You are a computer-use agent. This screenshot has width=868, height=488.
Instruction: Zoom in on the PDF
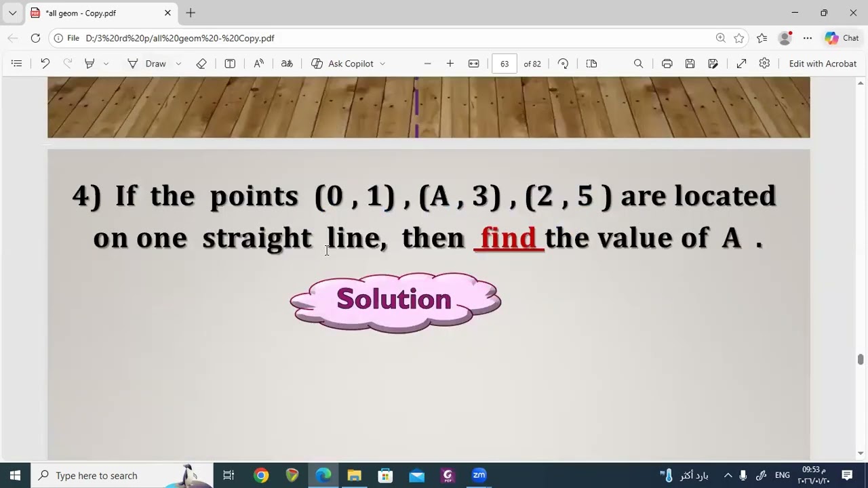[x=450, y=64]
